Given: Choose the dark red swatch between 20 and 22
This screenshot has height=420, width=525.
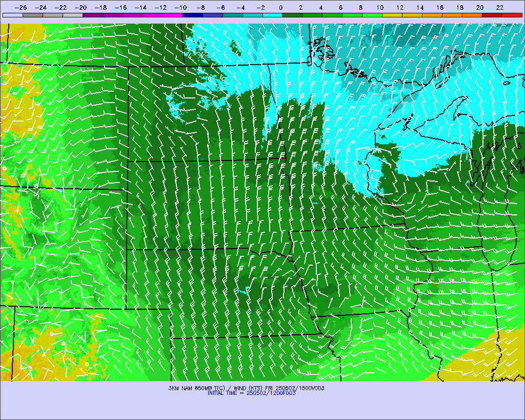Looking at the screenshot, I should tap(492, 15).
